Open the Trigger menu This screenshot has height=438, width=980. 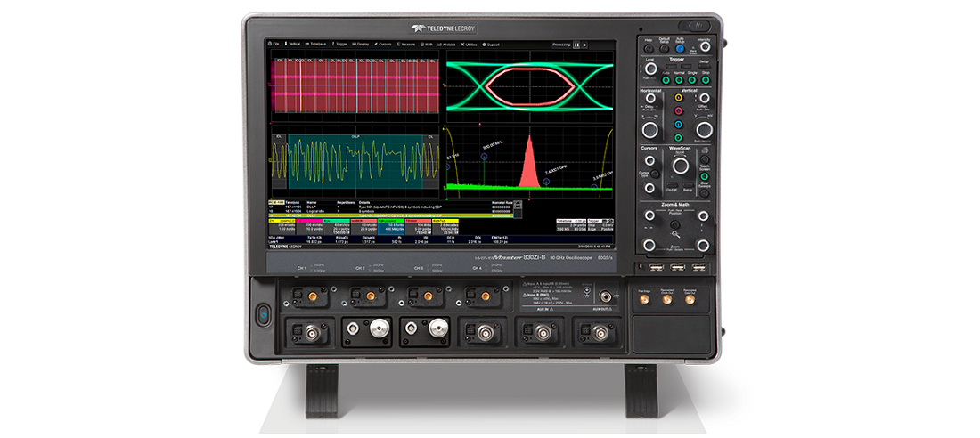(339, 45)
